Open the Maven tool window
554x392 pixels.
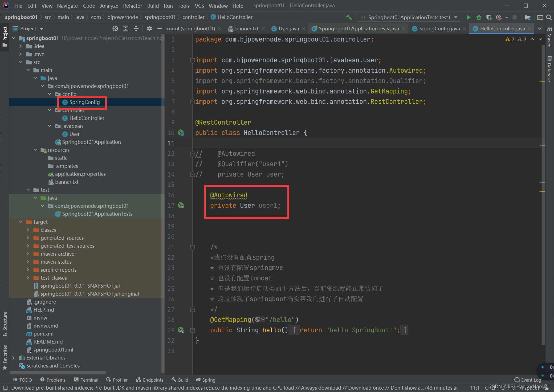[x=549, y=37]
